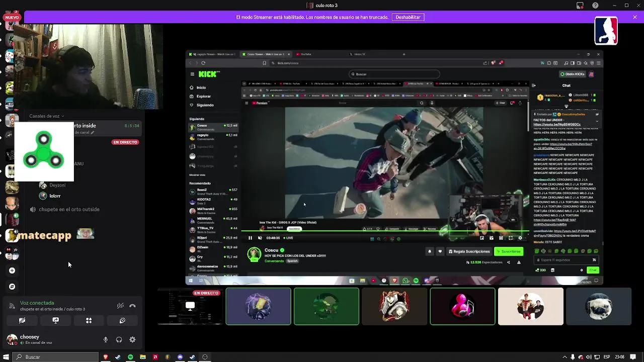Open Spotify from the taskbar
Screen dimensions: 644x362
[x=130, y=357]
